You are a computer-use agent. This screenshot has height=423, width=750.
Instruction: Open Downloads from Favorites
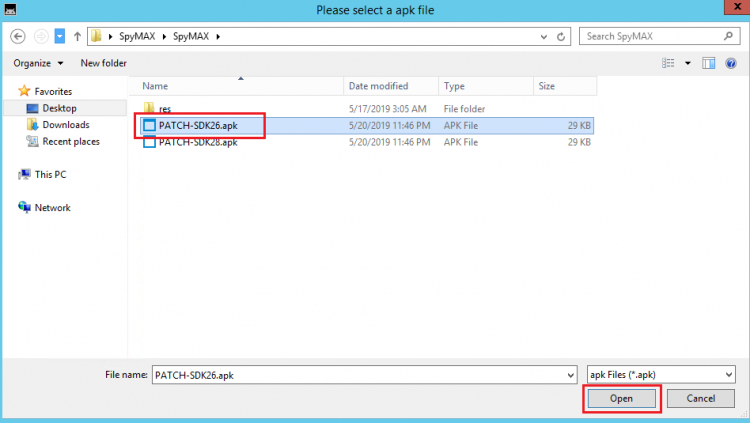point(65,125)
